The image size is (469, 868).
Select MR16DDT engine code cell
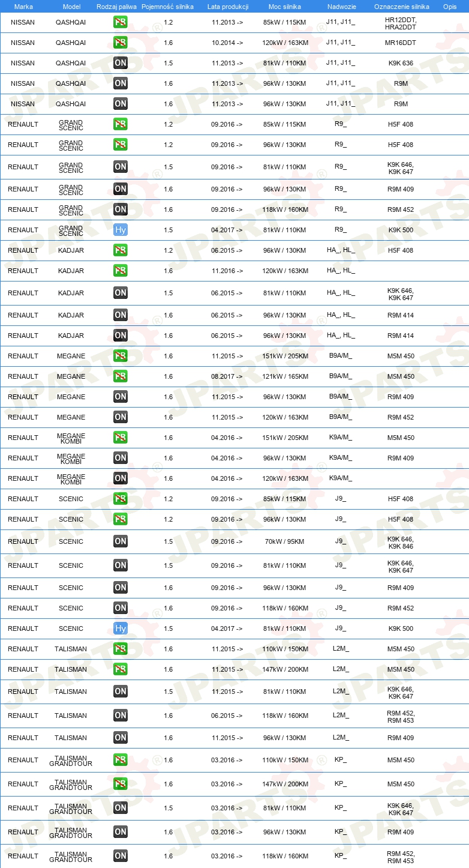pyautogui.click(x=401, y=43)
